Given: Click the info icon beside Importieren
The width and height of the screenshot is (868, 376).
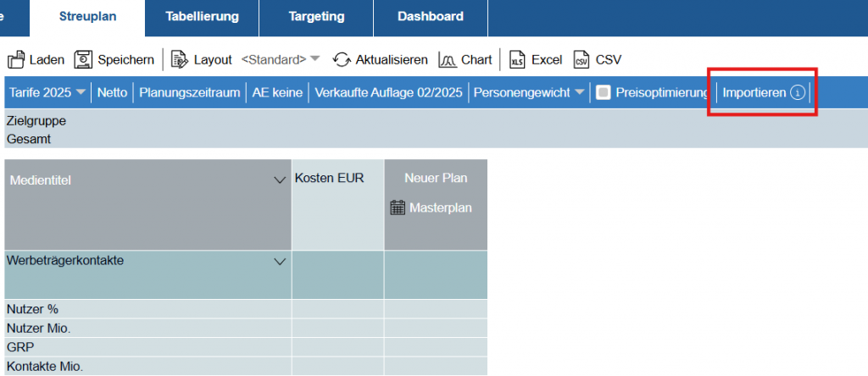Looking at the screenshot, I should [797, 92].
